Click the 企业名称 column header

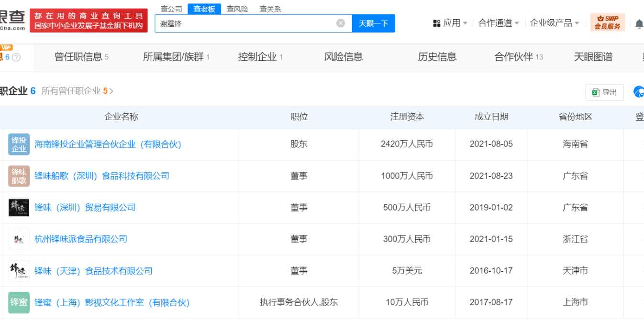coord(121,117)
